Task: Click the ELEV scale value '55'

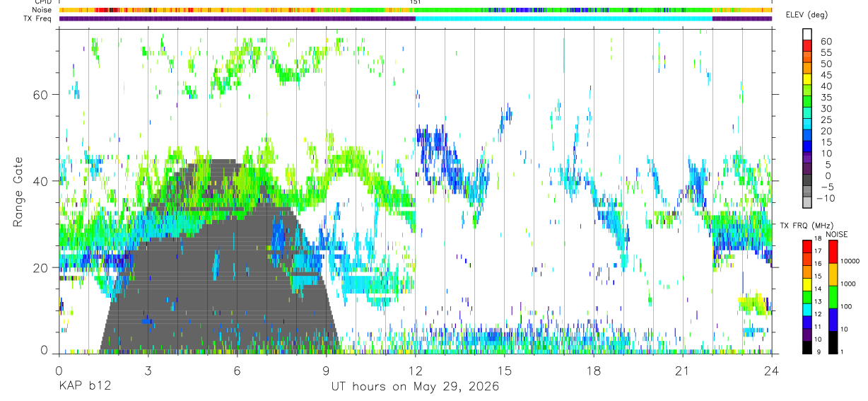Action: coord(826,52)
